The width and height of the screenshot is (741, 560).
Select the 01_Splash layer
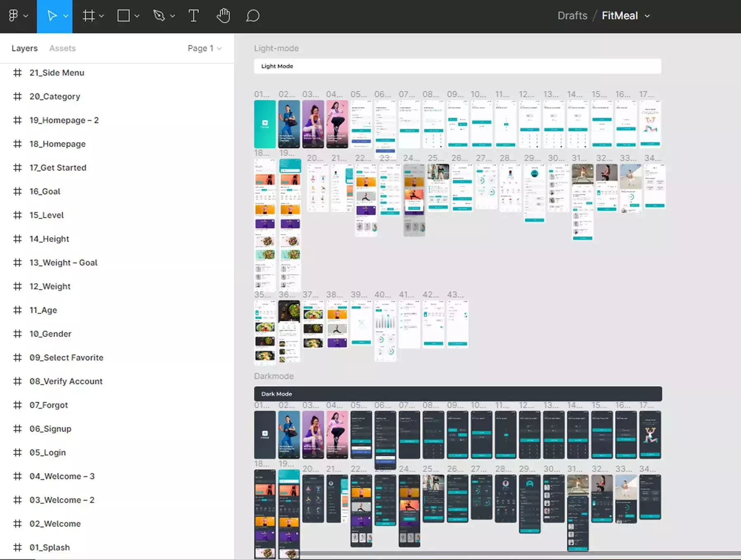tap(117, 548)
